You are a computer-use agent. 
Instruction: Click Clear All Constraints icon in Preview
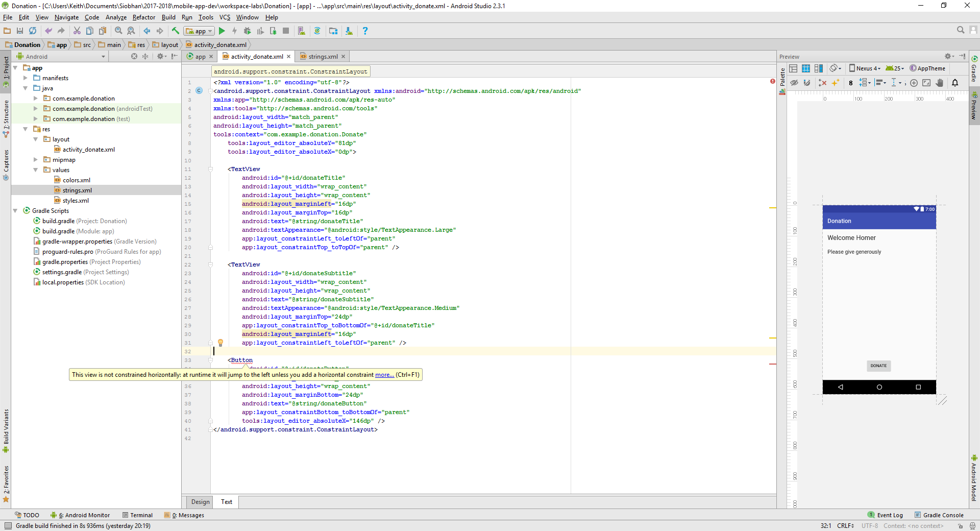[822, 83]
